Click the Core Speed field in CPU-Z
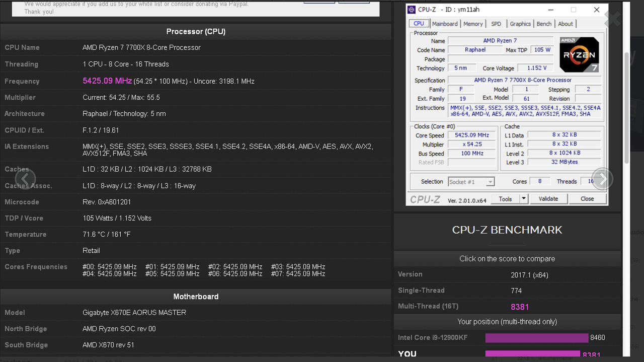 472,135
